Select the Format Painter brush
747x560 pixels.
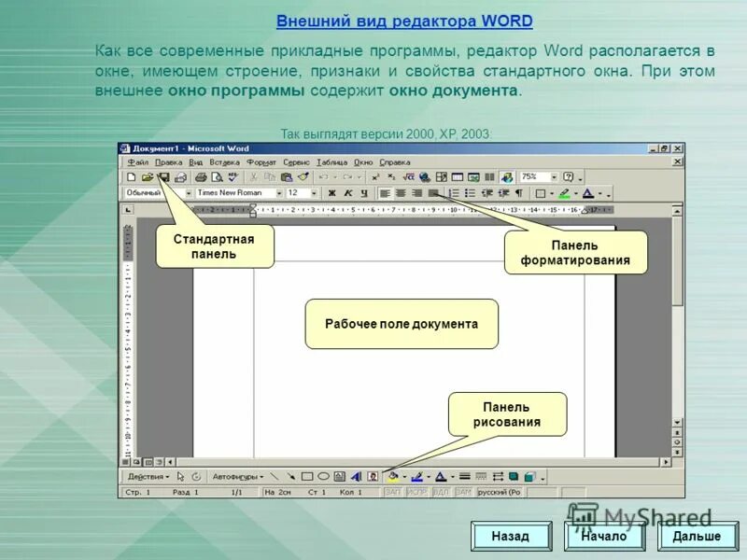click(x=303, y=177)
